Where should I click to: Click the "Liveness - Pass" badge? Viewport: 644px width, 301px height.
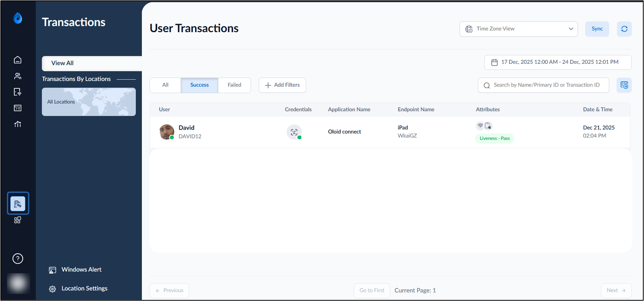(495, 138)
